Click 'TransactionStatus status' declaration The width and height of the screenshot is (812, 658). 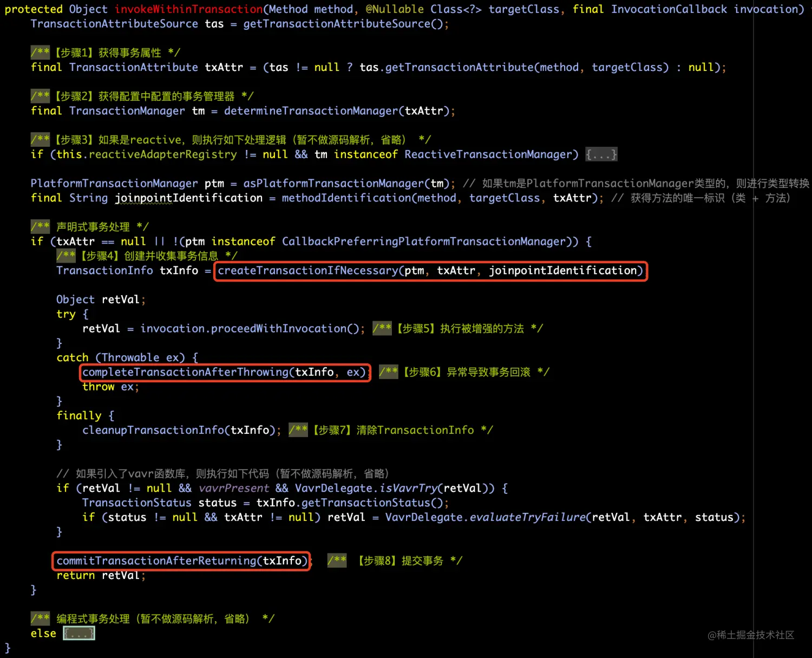[160, 503]
